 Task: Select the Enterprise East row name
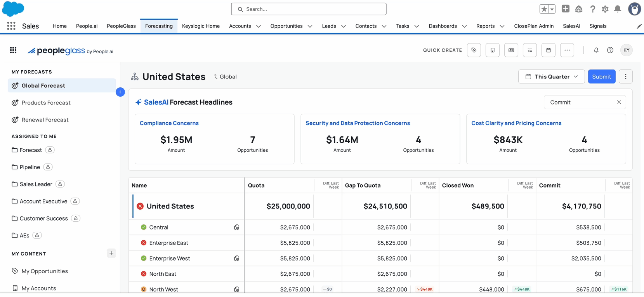[168, 243]
